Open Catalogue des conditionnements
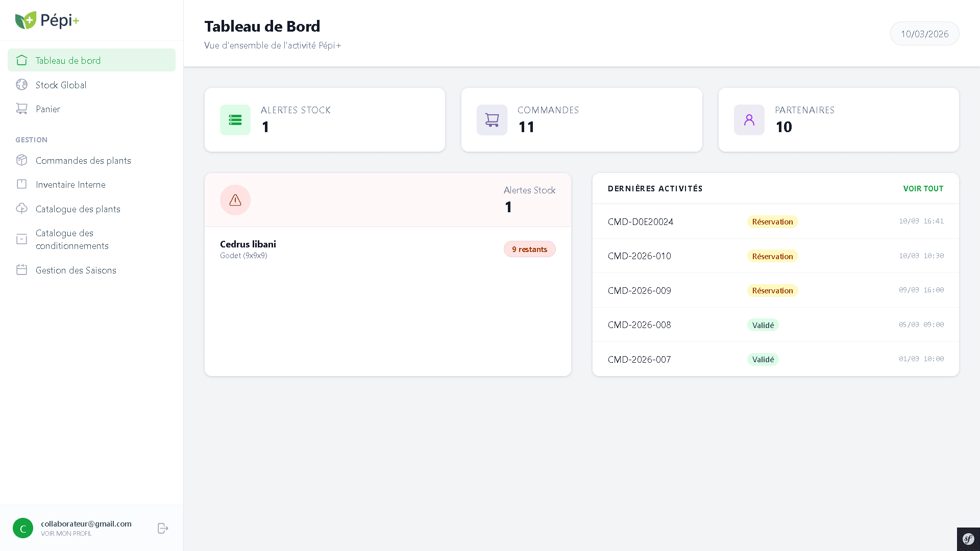Screen dimensions: 980x551 72,239
